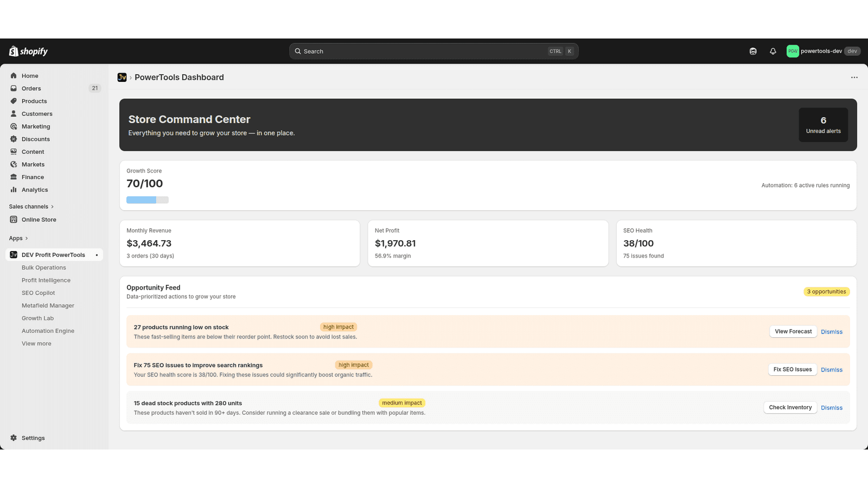Click the 3 orders (30 days) text

click(x=150, y=256)
